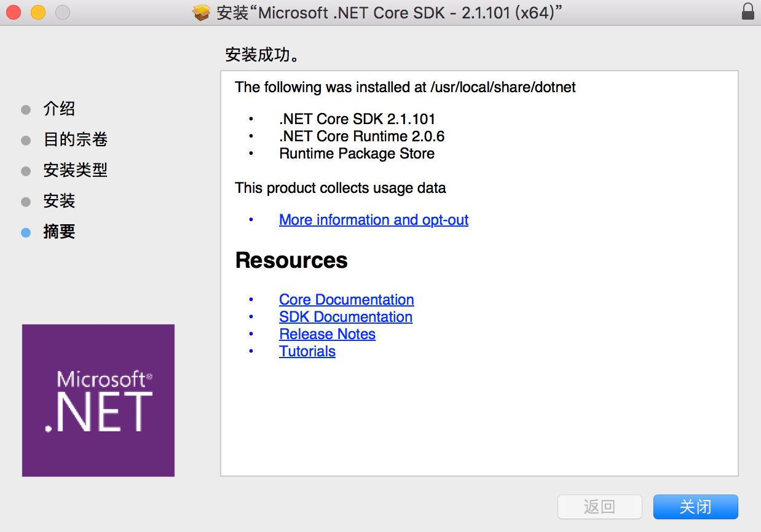761x532 pixels.
Task: Select the 安装类型 step in sidebar
Action: pyautogui.click(x=76, y=170)
